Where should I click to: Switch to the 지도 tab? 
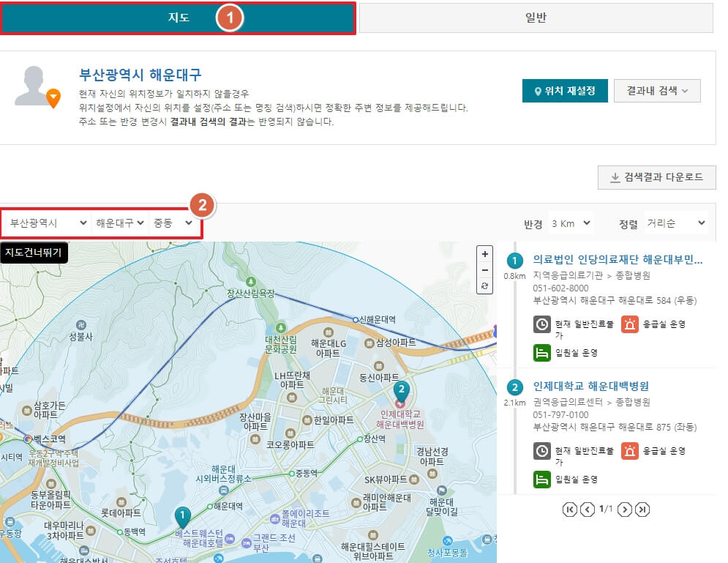click(x=178, y=18)
